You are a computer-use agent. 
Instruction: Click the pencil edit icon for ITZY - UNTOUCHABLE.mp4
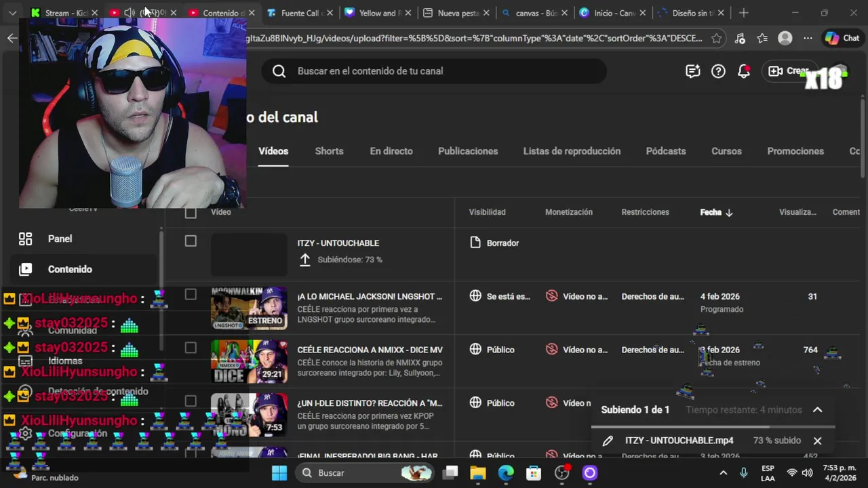pos(608,441)
